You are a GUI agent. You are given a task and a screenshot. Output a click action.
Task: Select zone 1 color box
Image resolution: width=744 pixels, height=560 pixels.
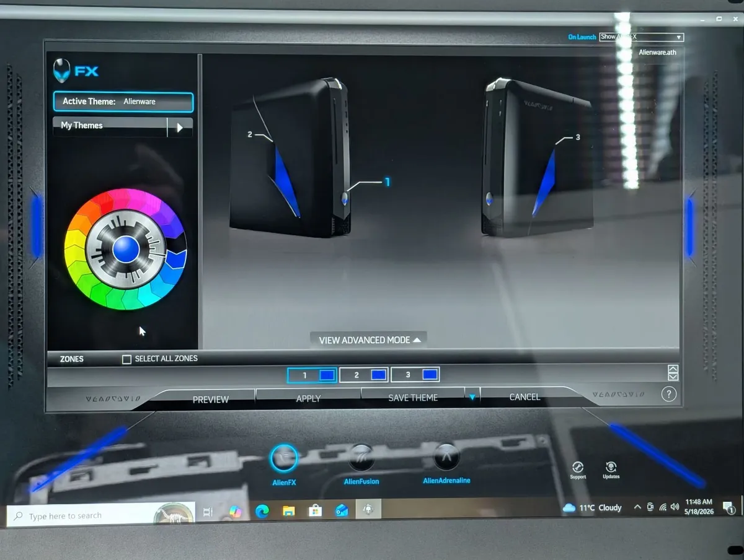click(327, 375)
